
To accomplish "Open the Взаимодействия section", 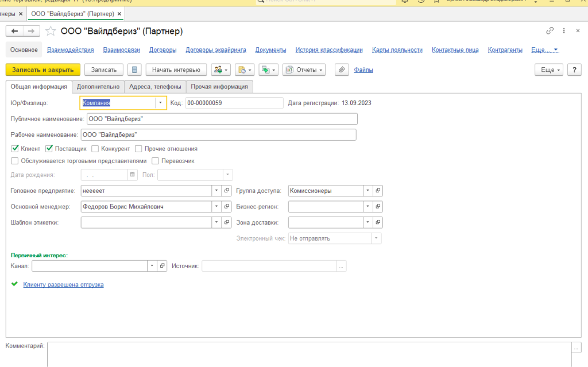I will 71,50.
